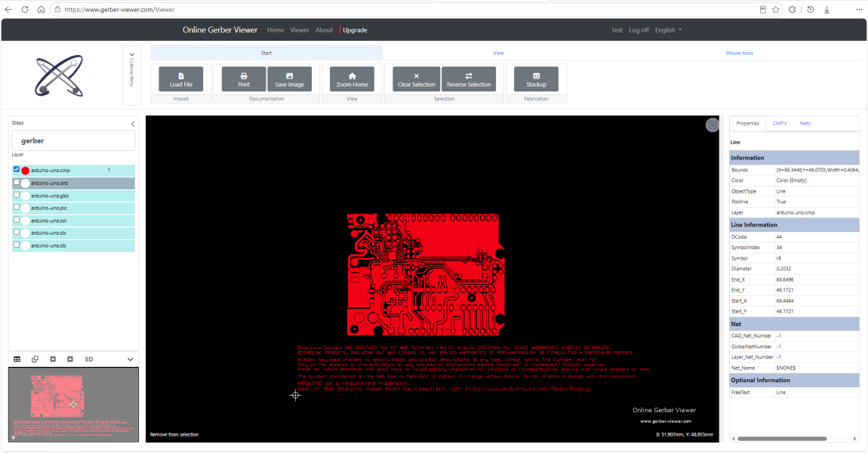The image size is (868, 453).
Task: Click the test user link
Action: tap(617, 30)
